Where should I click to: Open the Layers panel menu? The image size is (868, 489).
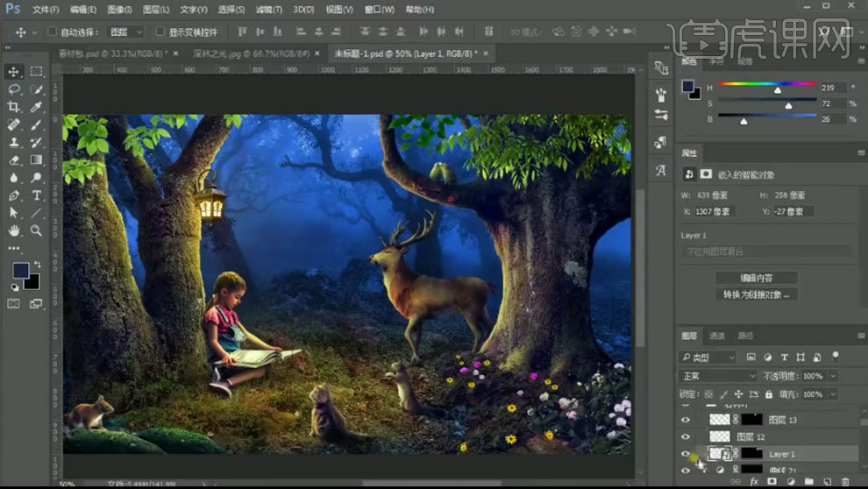point(861,336)
